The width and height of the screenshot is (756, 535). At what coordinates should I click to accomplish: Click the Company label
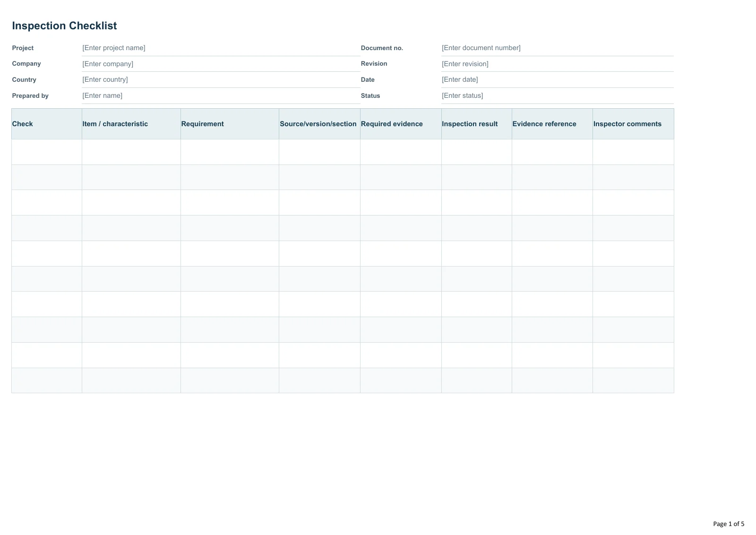pos(26,64)
